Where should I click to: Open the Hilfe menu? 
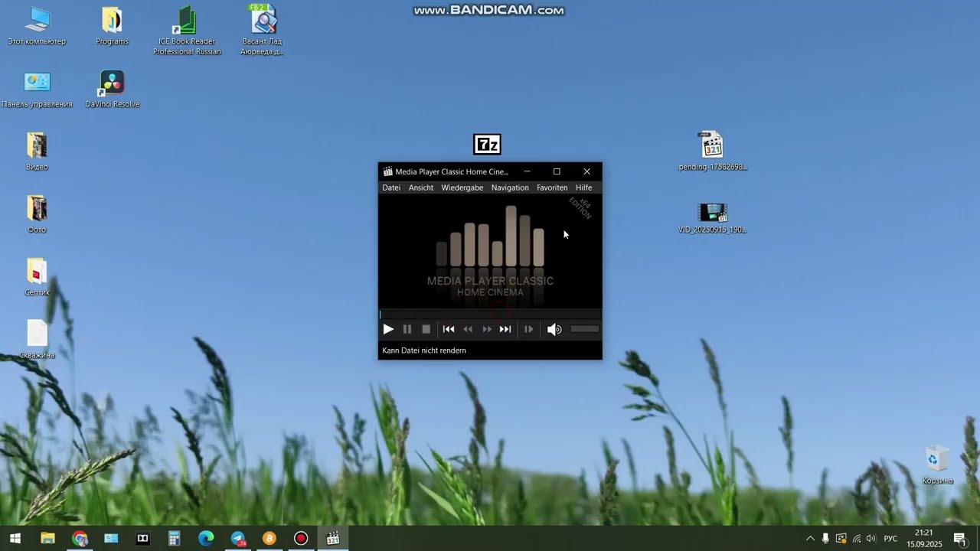pos(584,187)
